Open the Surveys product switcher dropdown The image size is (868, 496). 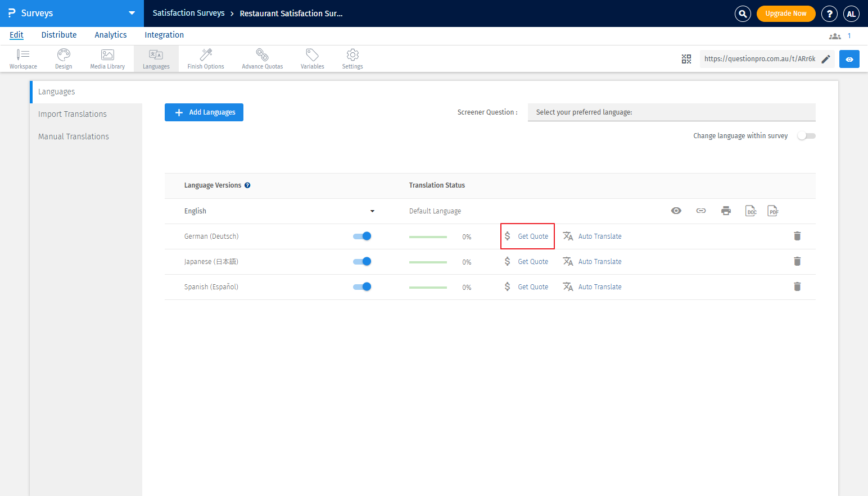[x=132, y=13]
